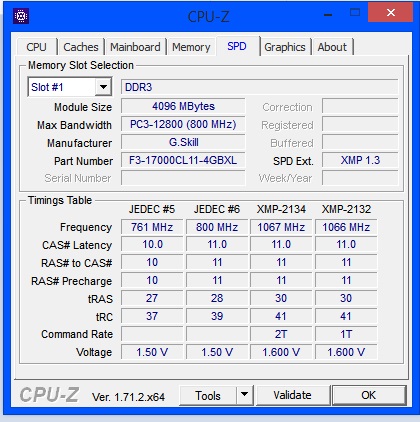Click the PC3-12800 (800 MHz) bandwidth value
The image size is (420, 422).
[x=183, y=124]
